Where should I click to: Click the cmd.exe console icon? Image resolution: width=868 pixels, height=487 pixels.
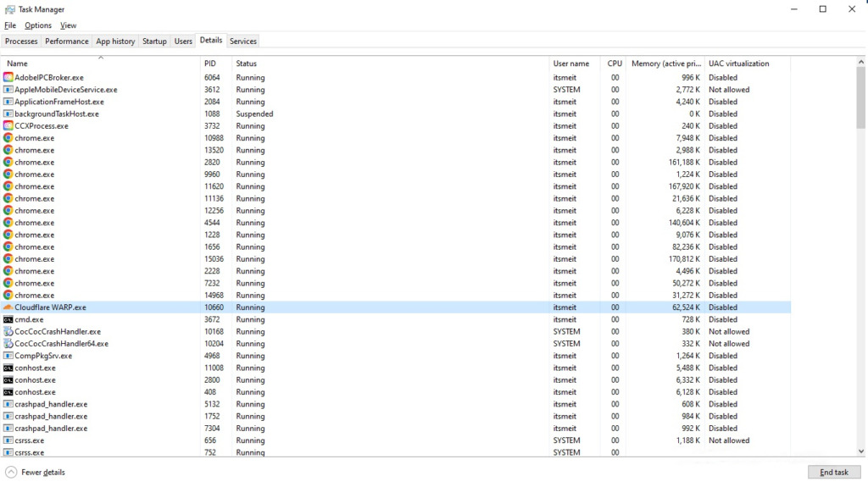pos(8,319)
